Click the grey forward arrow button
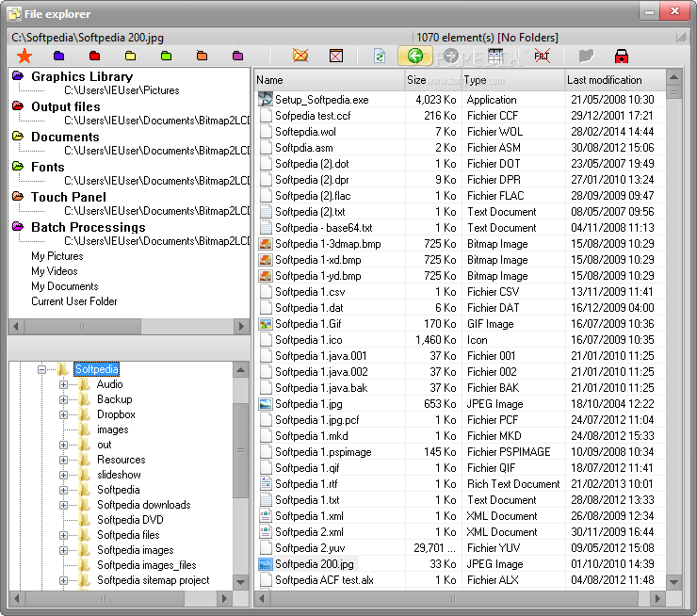The width and height of the screenshot is (697, 616). pyautogui.click(x=451, y=56)
